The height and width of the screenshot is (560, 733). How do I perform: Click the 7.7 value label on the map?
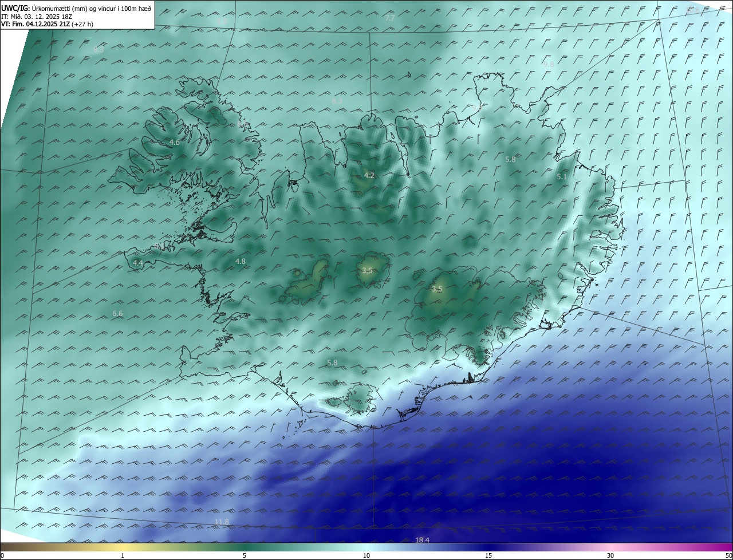(x=390, y=18)
